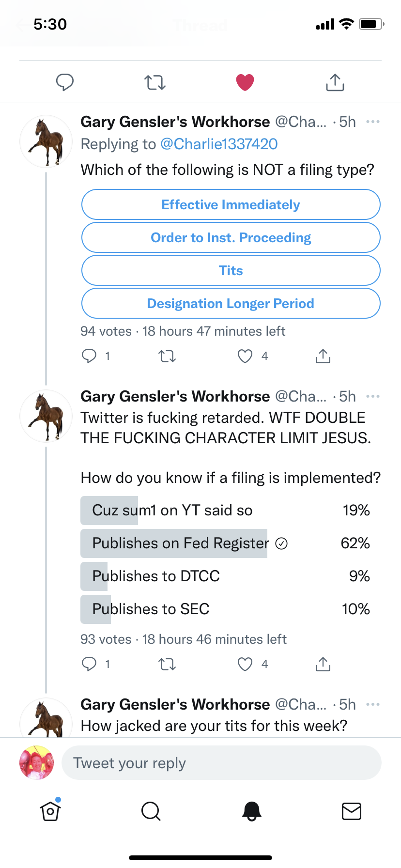This screenshot has width=401, height=868.
Task: Select Order to Inst. Proceeding poll option
Action: (x=231, y=237)
